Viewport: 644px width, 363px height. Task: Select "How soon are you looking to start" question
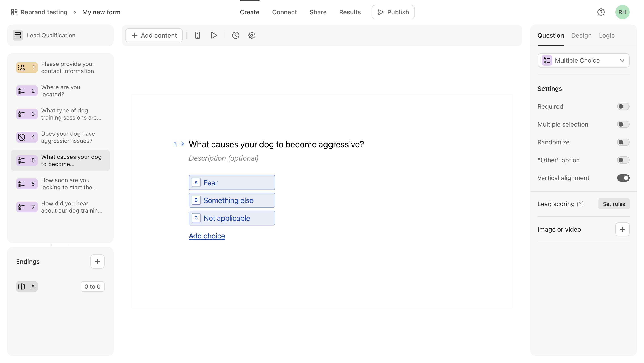click(60, 184)
